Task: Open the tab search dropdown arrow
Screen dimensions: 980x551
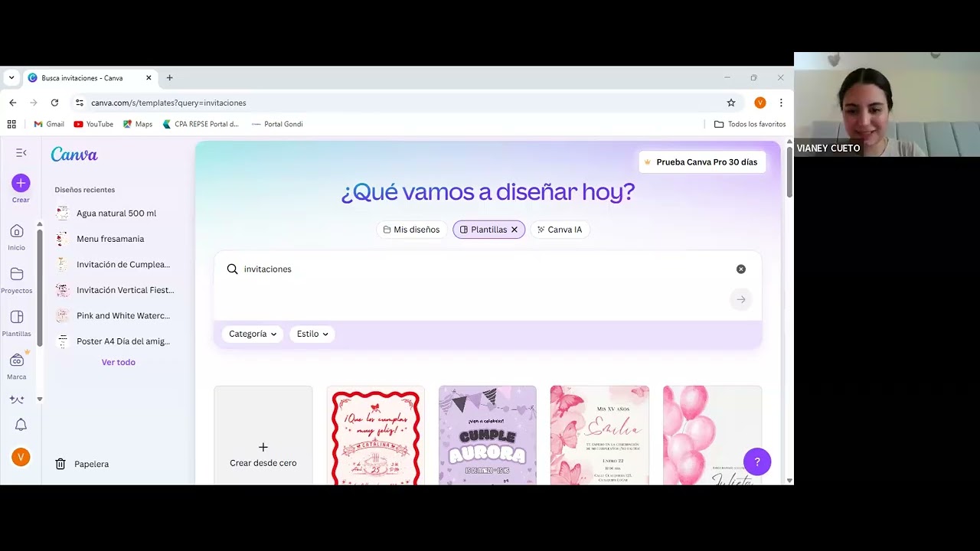Action: pos(11,77)
